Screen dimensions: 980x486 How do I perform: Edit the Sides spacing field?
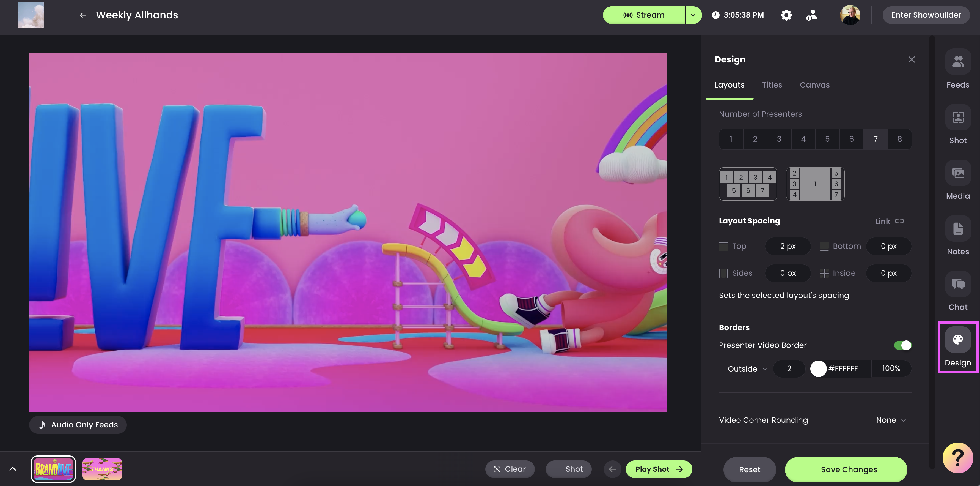[x=788, y=273]
